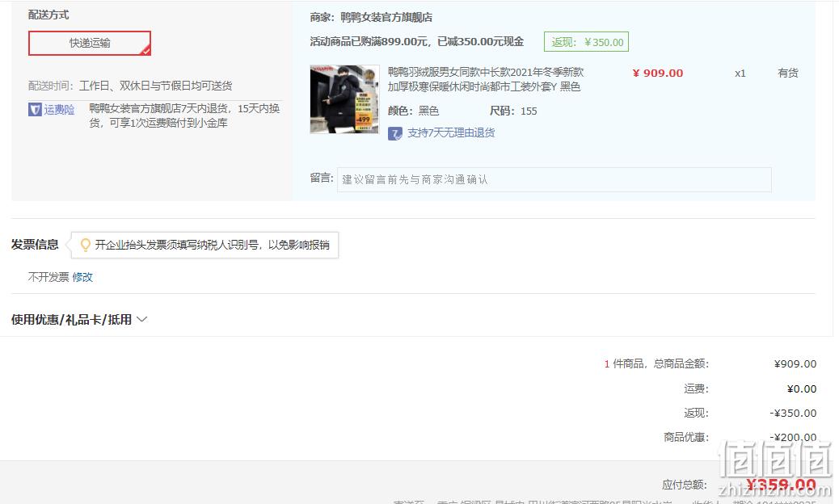The height and width of the screenshot is (504, 839).
Task: Click the item price ¥909.00
Action: click(658, 73)
